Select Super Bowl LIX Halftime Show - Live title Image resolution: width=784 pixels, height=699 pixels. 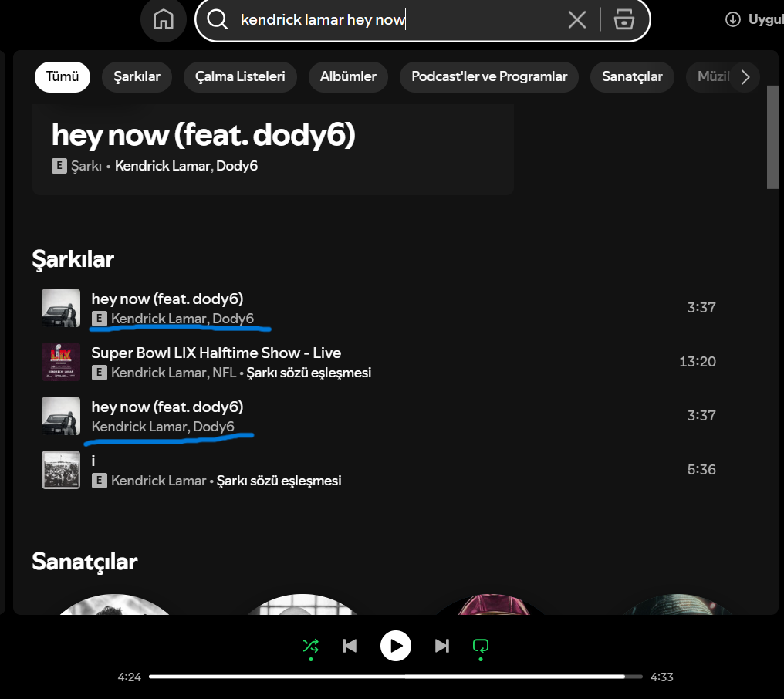pyautogui.click(x=216, y=353)
